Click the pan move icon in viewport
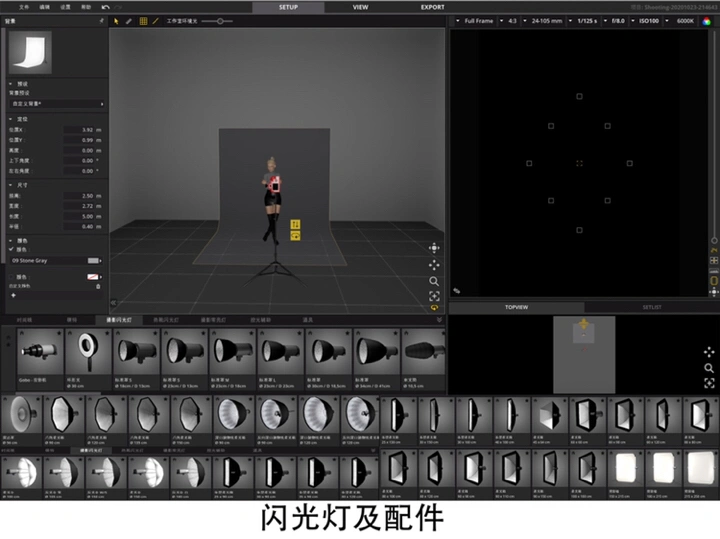 pos(434,247)
